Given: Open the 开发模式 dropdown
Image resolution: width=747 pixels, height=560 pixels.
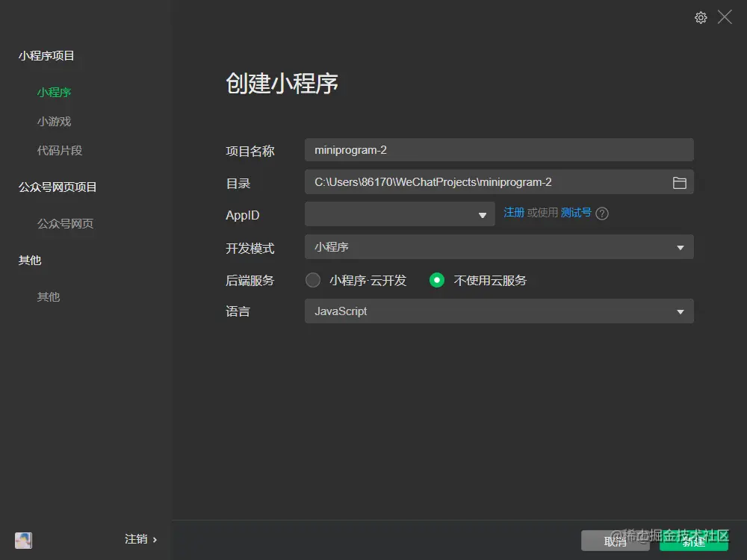Looking at the screenshot, I should pos(499,247).
